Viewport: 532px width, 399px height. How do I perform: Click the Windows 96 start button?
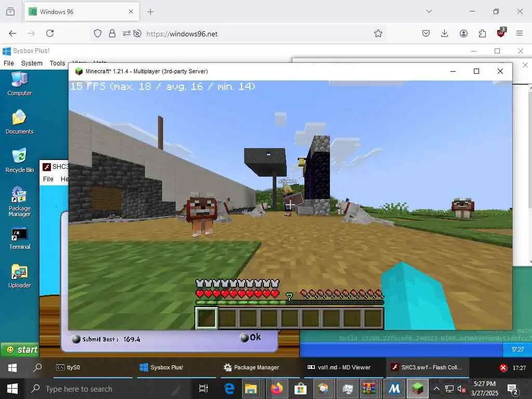[x=20, y=350]
